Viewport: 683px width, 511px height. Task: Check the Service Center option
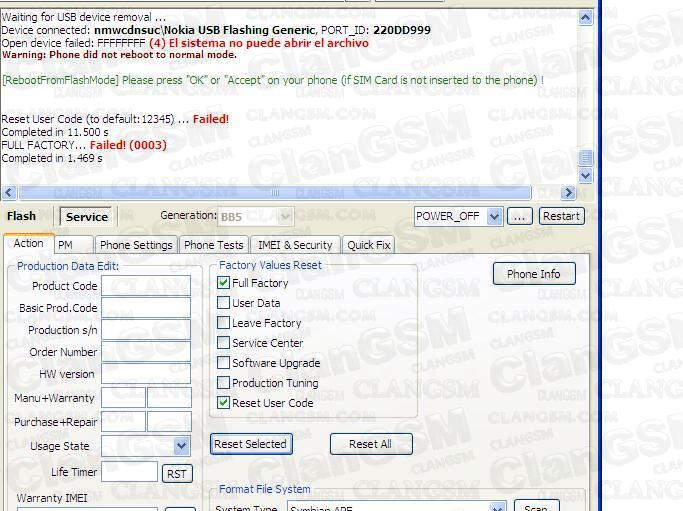coord(223,343)
